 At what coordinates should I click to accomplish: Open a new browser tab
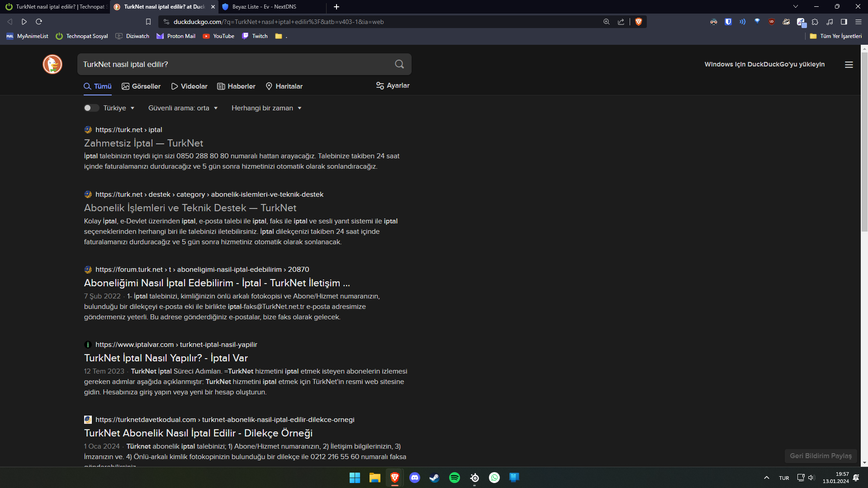(x=337, y=7)
